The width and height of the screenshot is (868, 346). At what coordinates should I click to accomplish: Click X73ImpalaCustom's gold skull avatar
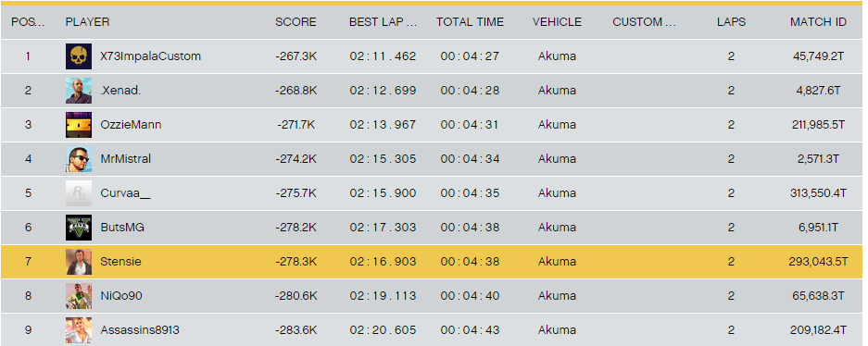click(x=79, y=56)
